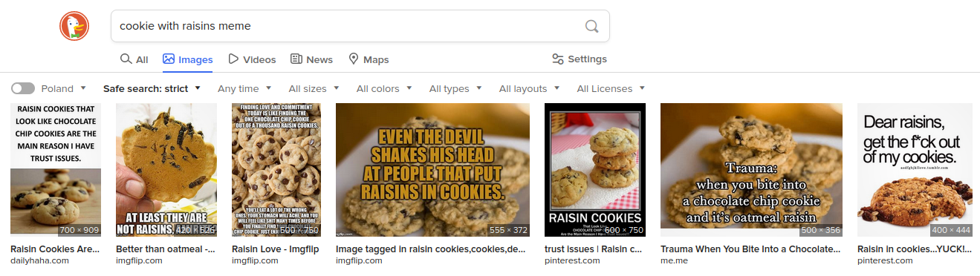The width and height of the screenshot is (980, 276).
Task: Switch to the All tab
Action: tap(134, 59)
